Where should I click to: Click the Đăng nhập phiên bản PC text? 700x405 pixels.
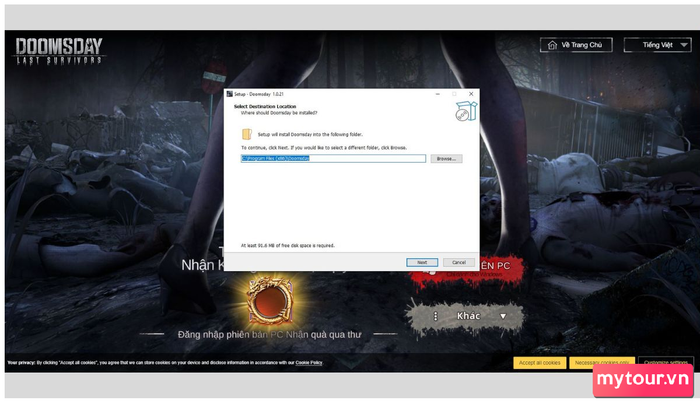[269, 334]
